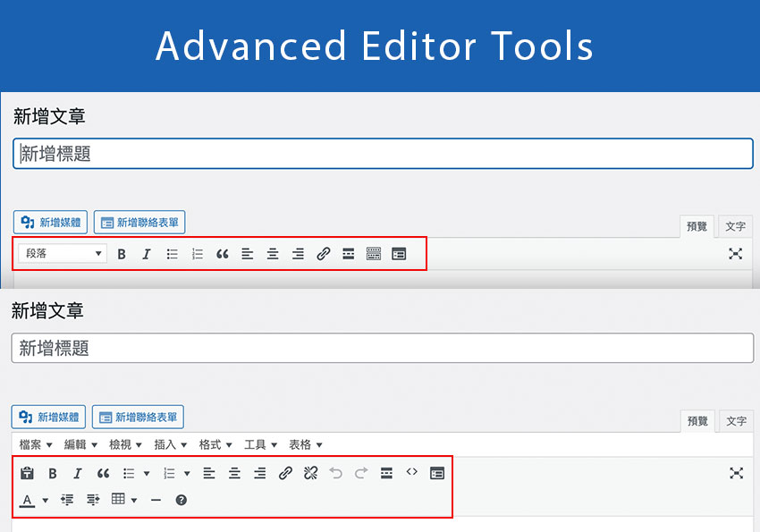Insert link in the upper editor toolbar
This screenshot has height=532, width=760.
[x=324, y=254]
